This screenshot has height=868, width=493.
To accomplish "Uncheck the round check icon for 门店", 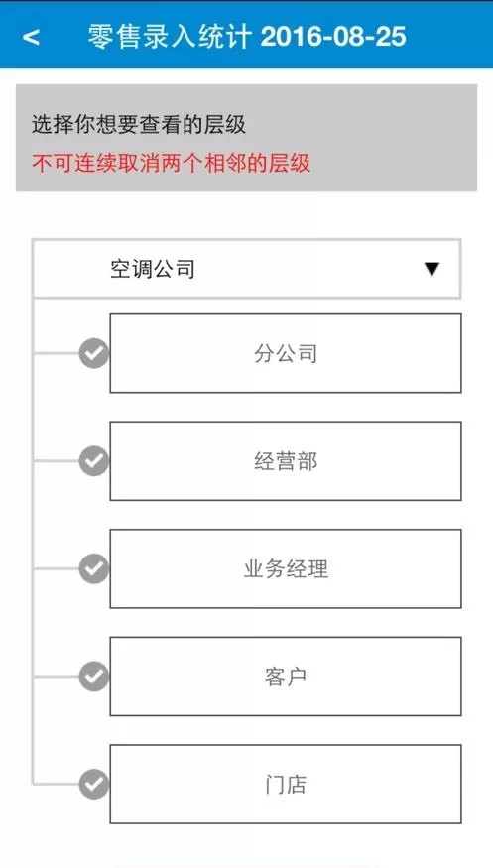I will 94,784.
